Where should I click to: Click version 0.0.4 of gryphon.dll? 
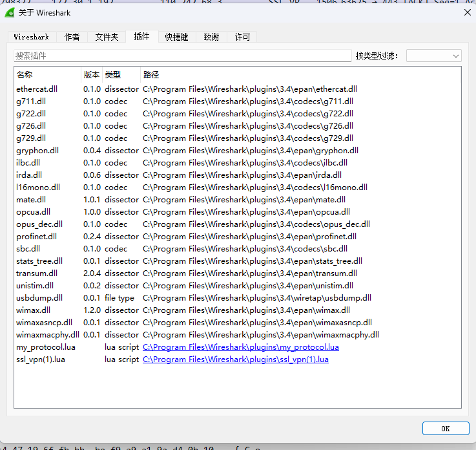pos(92,151)
